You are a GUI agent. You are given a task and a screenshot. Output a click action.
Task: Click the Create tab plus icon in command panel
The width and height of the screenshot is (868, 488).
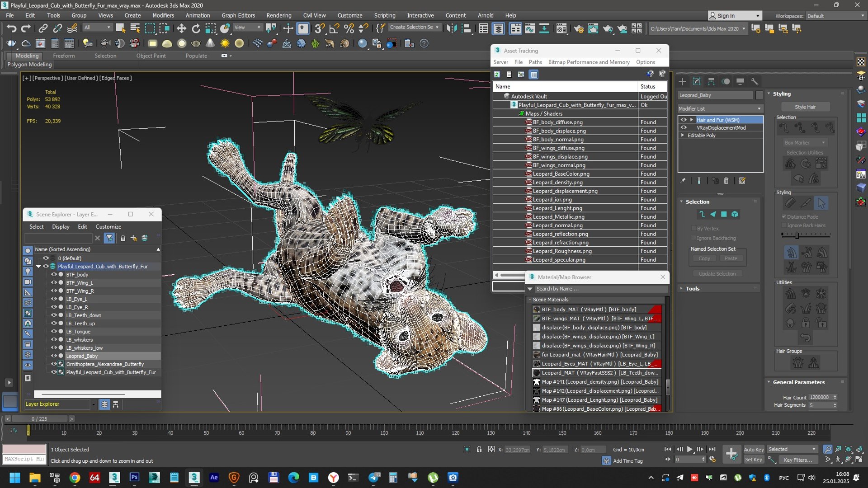682,81
